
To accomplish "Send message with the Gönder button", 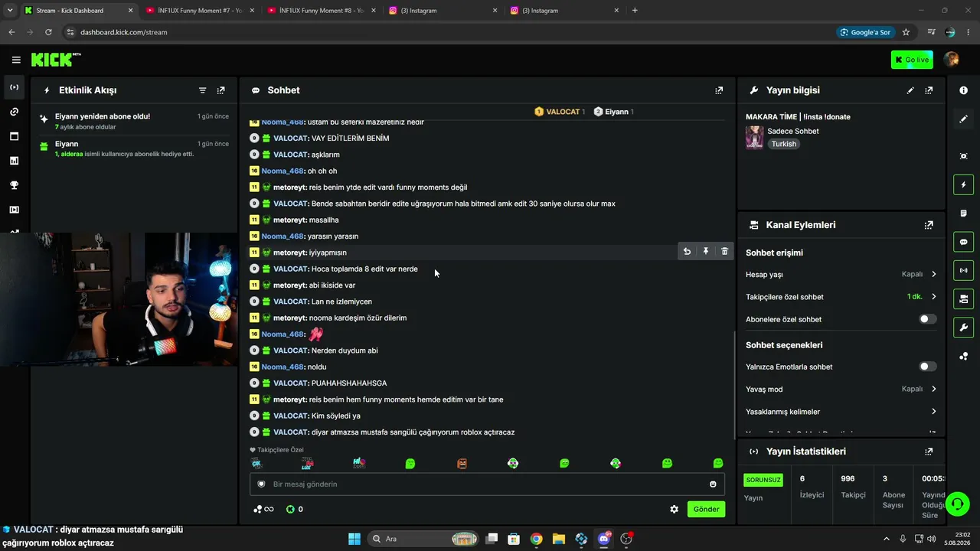I will pos(706,509).
